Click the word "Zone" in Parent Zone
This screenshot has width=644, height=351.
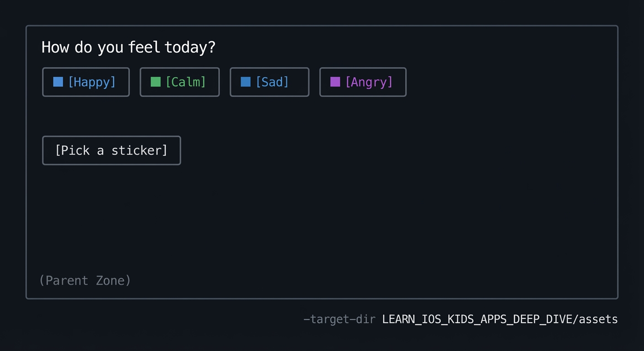(x=113, y=280)
